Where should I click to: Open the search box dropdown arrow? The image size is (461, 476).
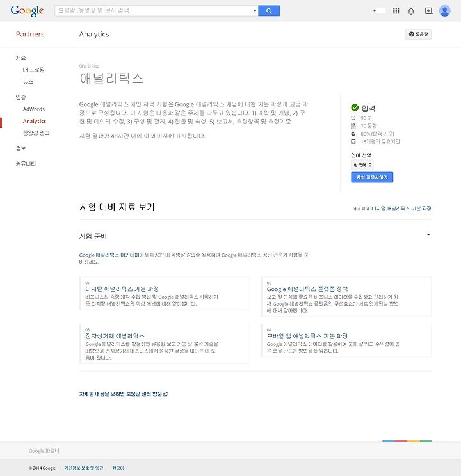point(255,11)
